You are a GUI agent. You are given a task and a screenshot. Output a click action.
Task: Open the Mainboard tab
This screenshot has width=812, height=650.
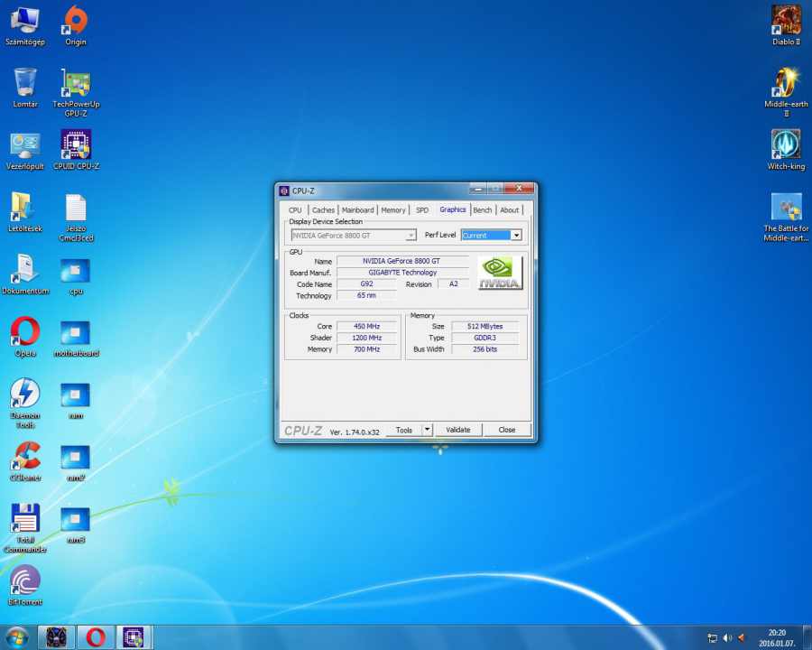pyautogui.click(x=357, y=210)
